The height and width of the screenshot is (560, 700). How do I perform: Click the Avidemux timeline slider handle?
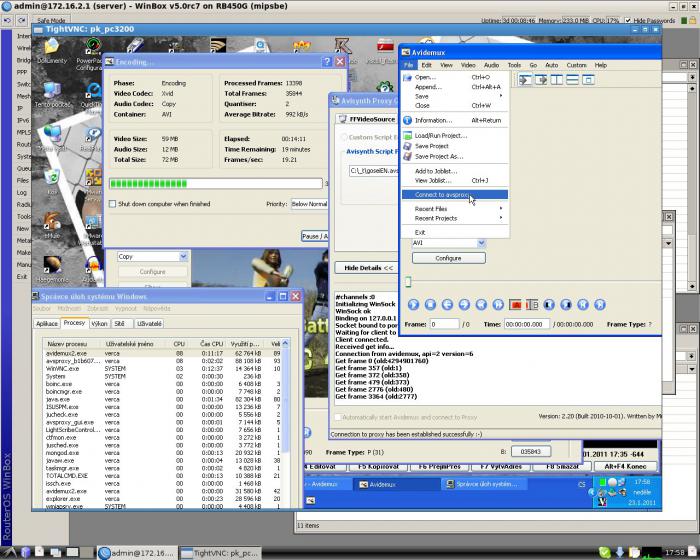tap(408, 282)
